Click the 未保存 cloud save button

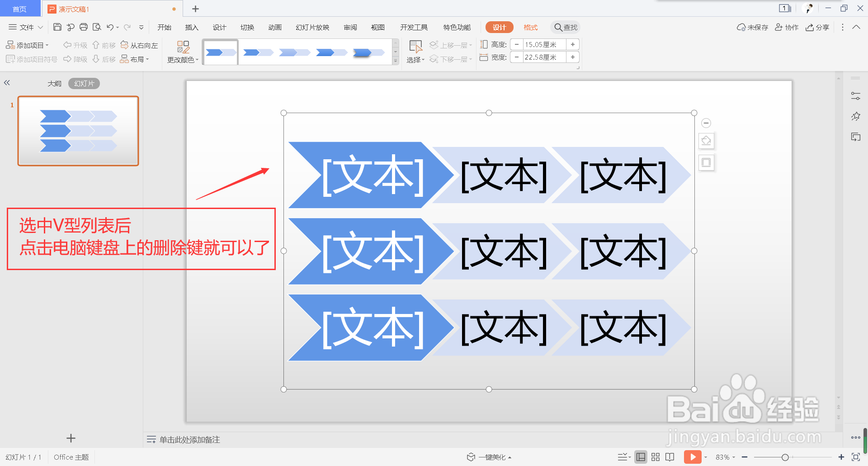click(752, 27)
